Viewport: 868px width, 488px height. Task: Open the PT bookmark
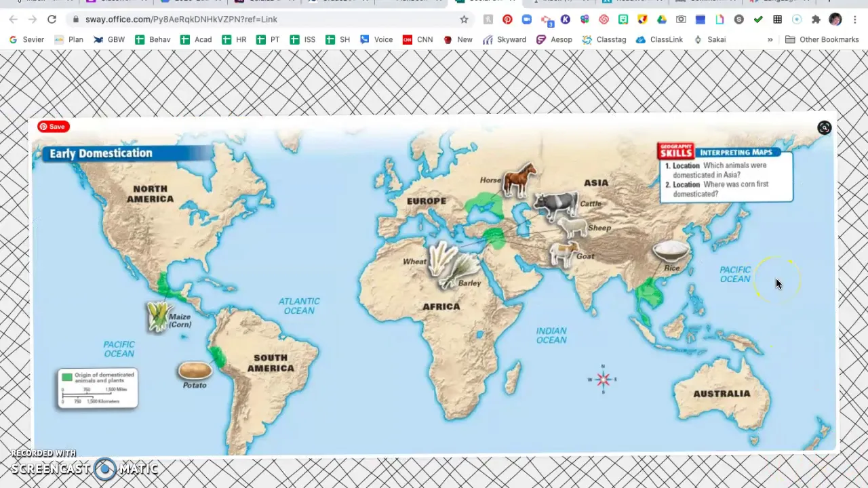[x=268, y=39]
